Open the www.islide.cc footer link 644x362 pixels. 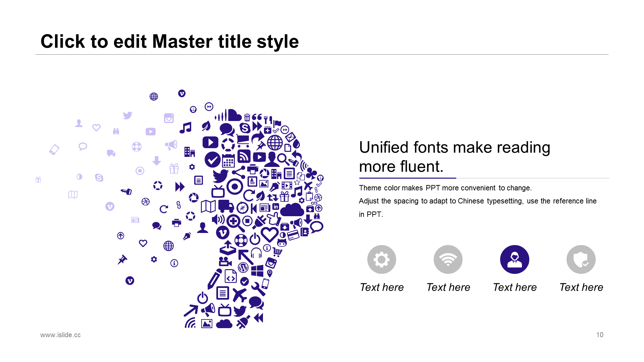coord(60,335)
